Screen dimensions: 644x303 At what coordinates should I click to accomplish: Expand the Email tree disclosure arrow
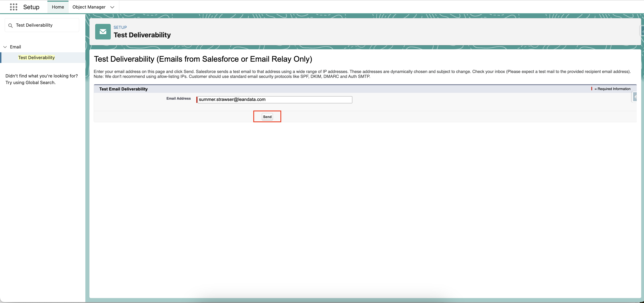coord(5,47)
